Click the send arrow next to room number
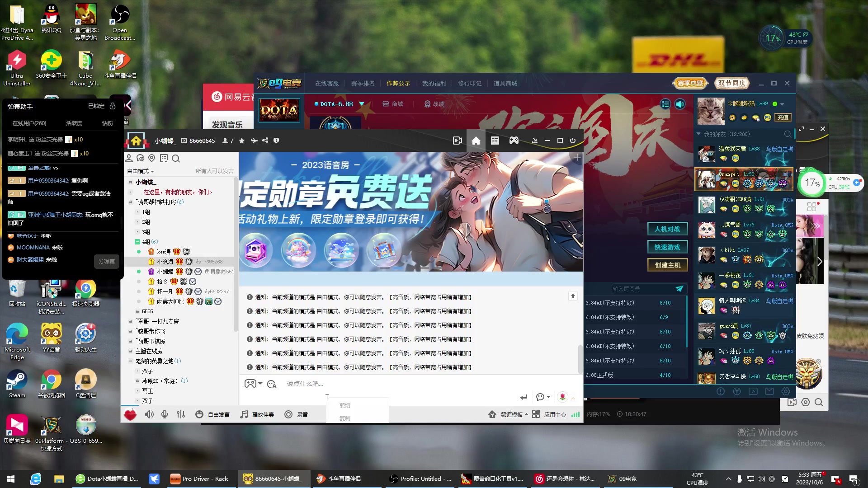This screenshot has width=868, height=488. pos(679,289)
